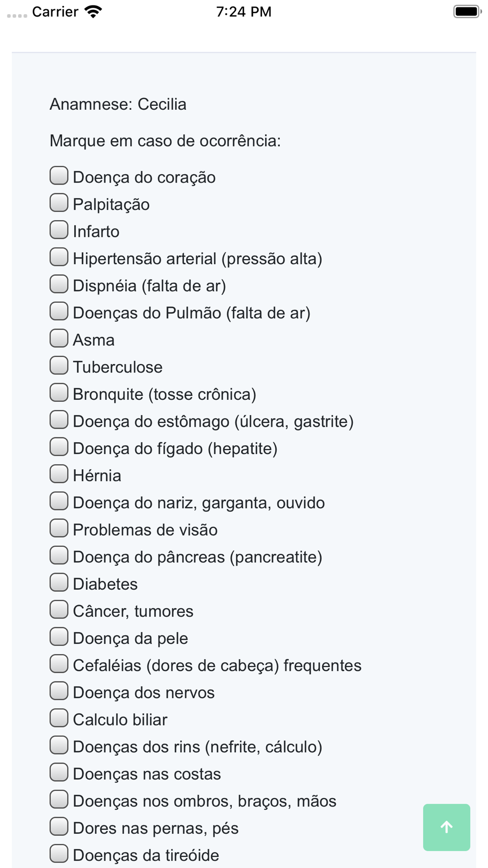The width and height of the screenshot is (488, 868).
Task: Tap the battery icon in status bar
Action: (x=467, y=11)
